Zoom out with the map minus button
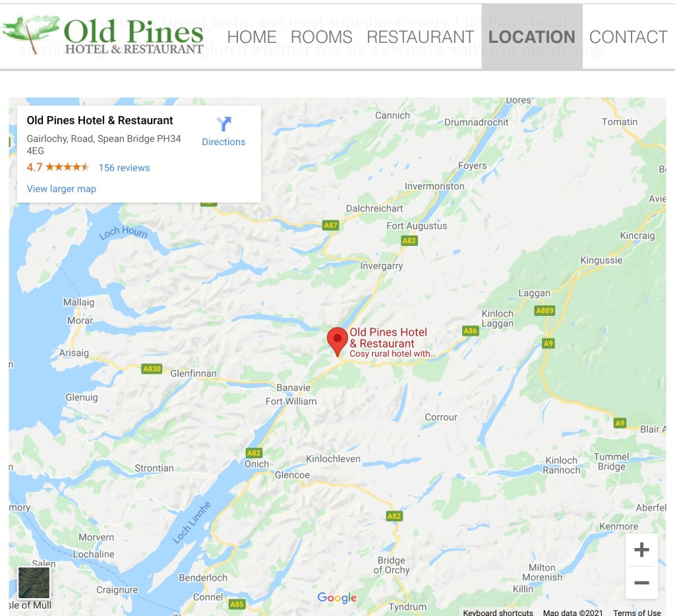This screenshot has height=616, width=675. coord(641,583)
